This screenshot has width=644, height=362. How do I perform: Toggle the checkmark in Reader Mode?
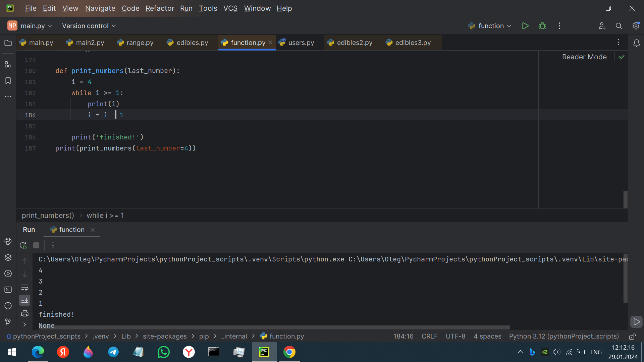pyautogui.click(x=622, y=57)
